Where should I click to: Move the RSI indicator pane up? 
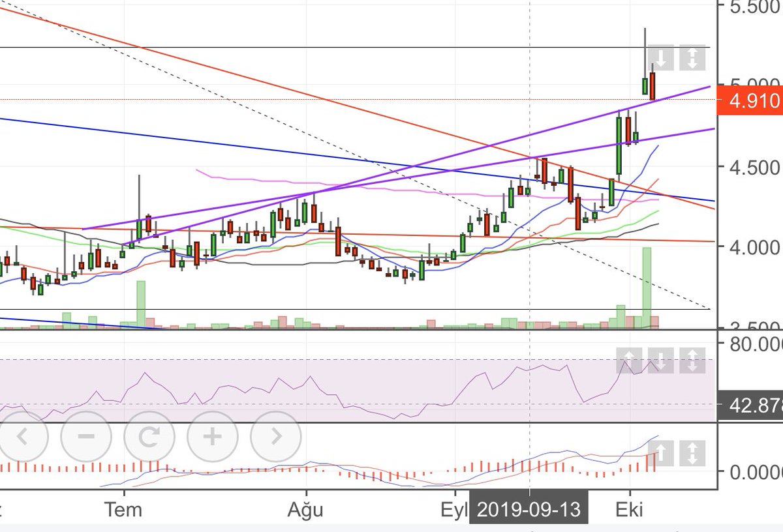(630, 360)
